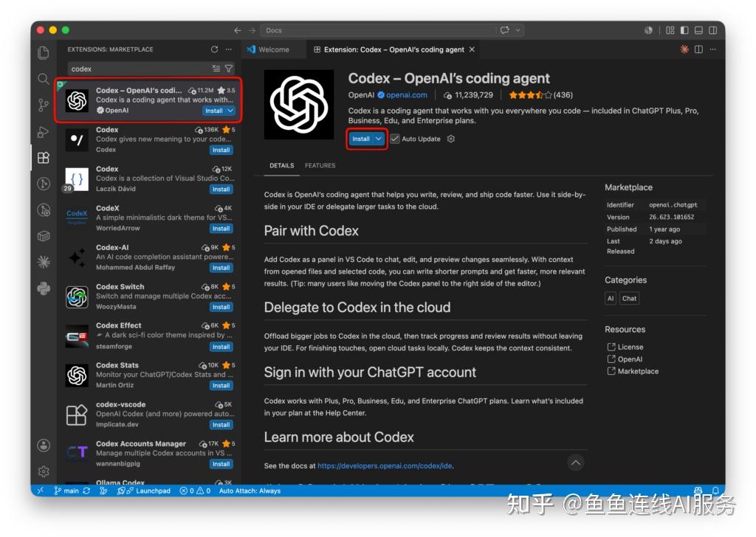The width and height of the screenshot is (756, 537).
Task: Open install dropdown in the Codex OpenAI list item
Action: tap(230, 111)
